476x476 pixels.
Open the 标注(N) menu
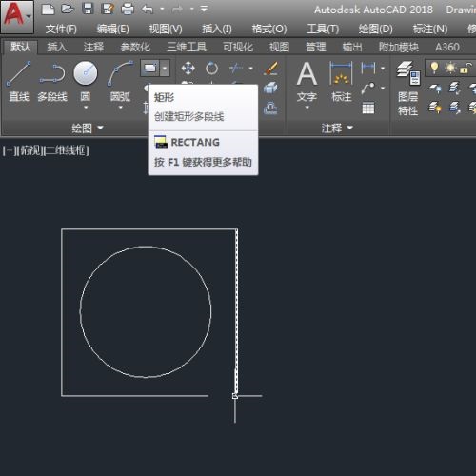pos(430,30)
